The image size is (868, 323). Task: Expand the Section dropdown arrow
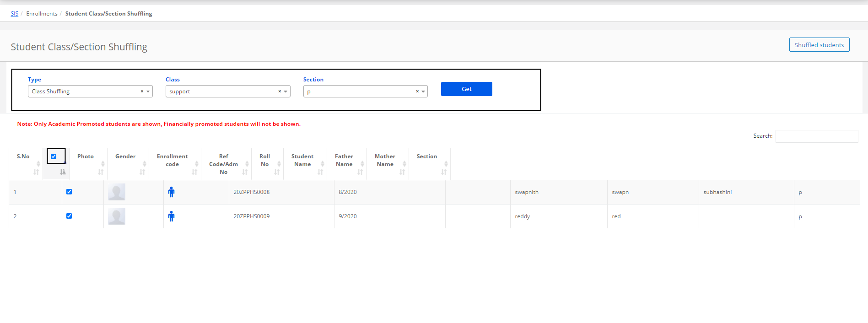(423, 92)
